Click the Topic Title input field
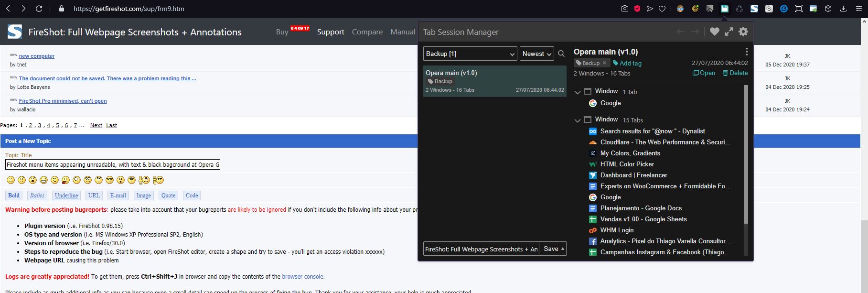Screen dimensions: 868x293 (x=113, y=164)
